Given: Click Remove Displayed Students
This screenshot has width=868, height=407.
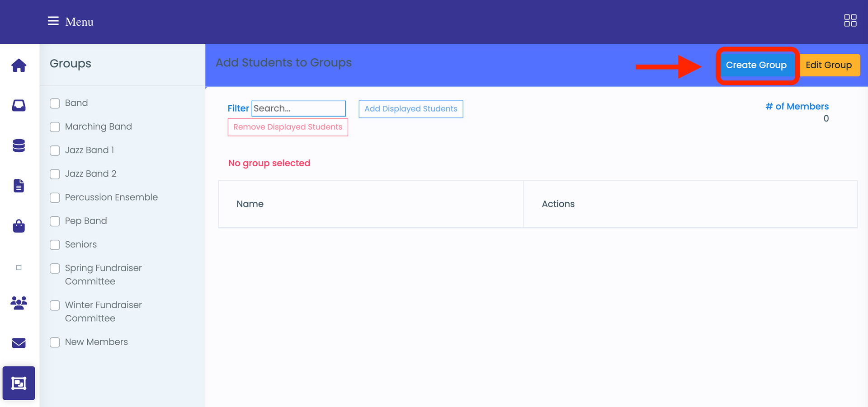Looking at the screenshot, I should (288, 127).
